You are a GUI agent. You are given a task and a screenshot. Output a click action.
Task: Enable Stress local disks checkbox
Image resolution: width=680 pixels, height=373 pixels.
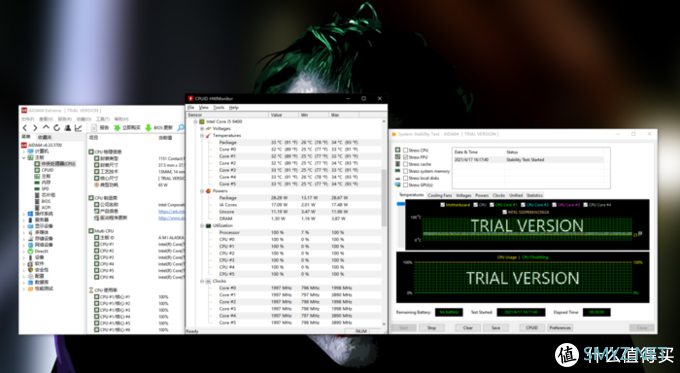[x=405, y=178]
